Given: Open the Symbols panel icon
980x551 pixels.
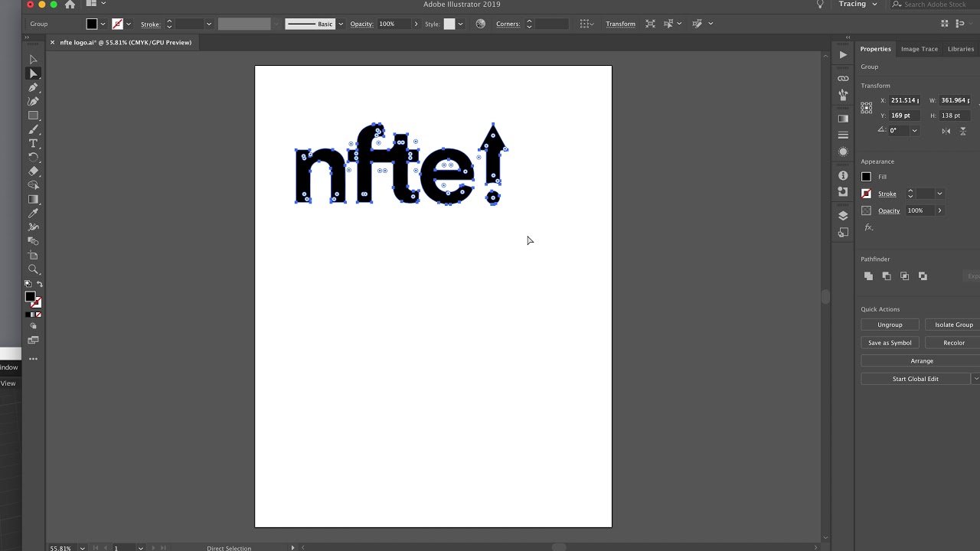Looking at the screenshot, I should click(843, 95).
